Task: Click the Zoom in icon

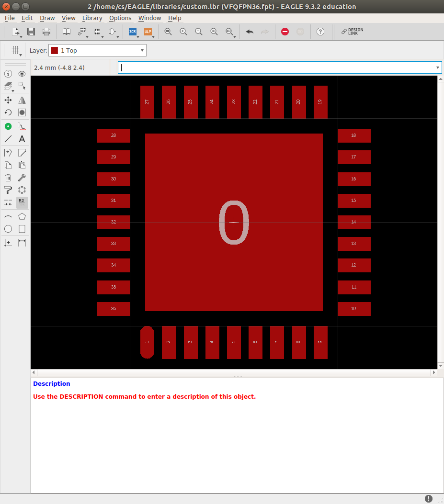Action: click(x=183, y=32)
